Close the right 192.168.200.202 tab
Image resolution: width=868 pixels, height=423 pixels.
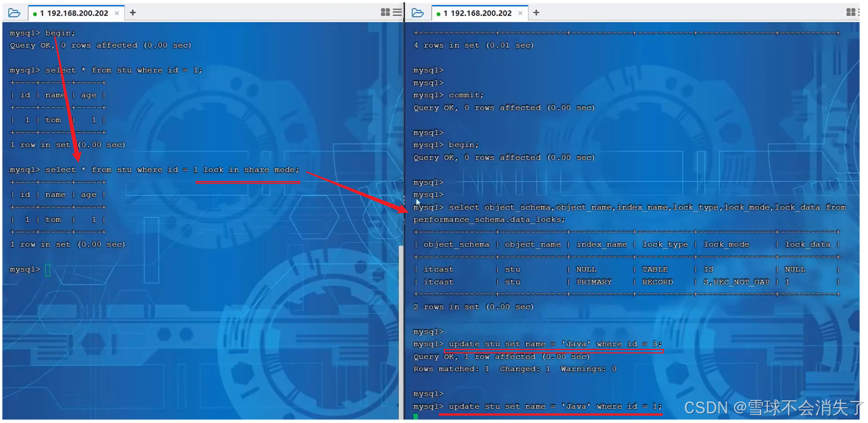[x=520, y=13]
